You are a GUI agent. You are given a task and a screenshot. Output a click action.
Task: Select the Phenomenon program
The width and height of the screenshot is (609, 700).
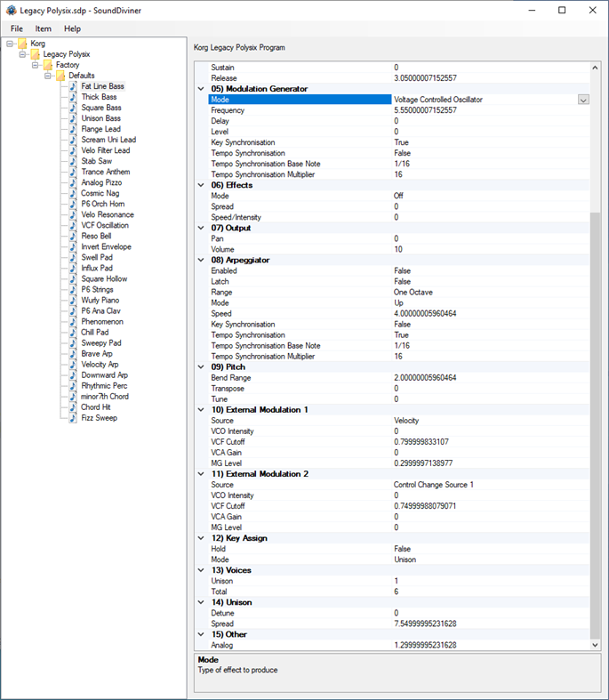click(x=102, y=322)
